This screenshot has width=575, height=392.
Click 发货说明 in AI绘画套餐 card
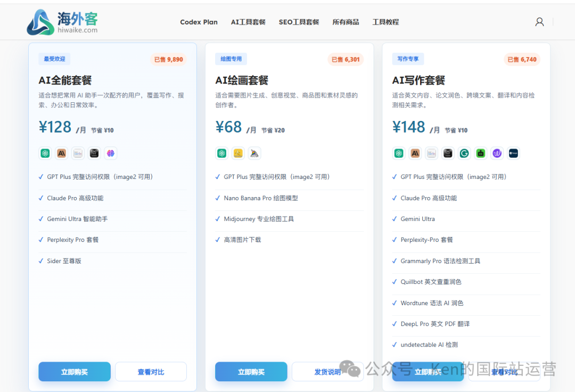coord(327,372)
